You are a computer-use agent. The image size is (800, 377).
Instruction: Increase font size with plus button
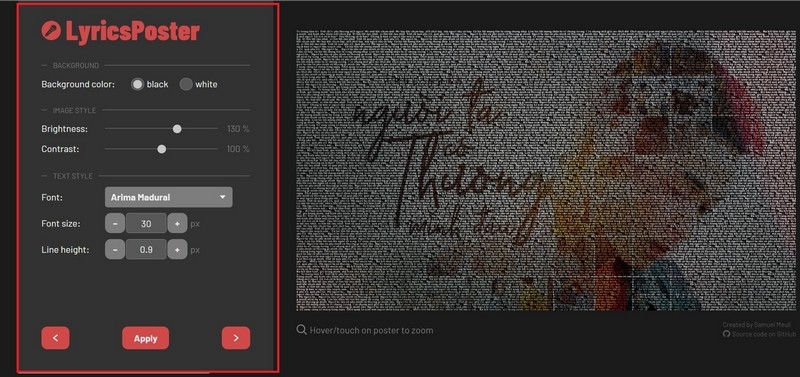tap(177, 223)
